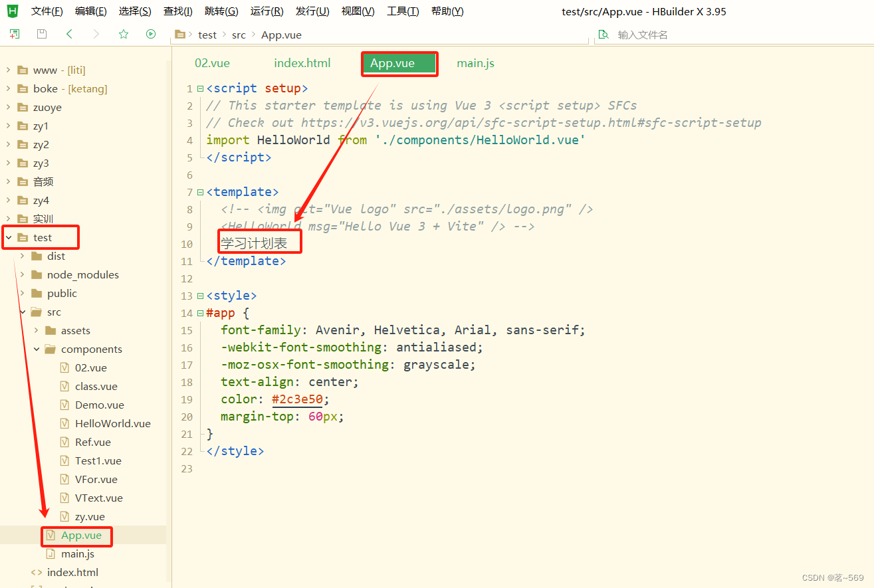Expand the assets folder
This screenshot has width=874, height=588.
point(36,330)
